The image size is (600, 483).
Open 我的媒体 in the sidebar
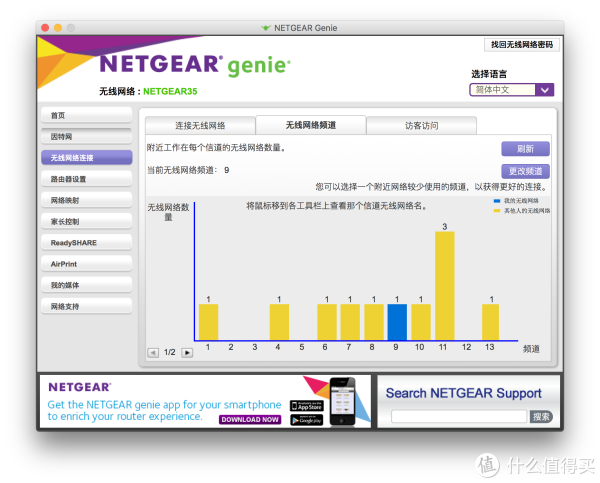click(x=86, y=285)
